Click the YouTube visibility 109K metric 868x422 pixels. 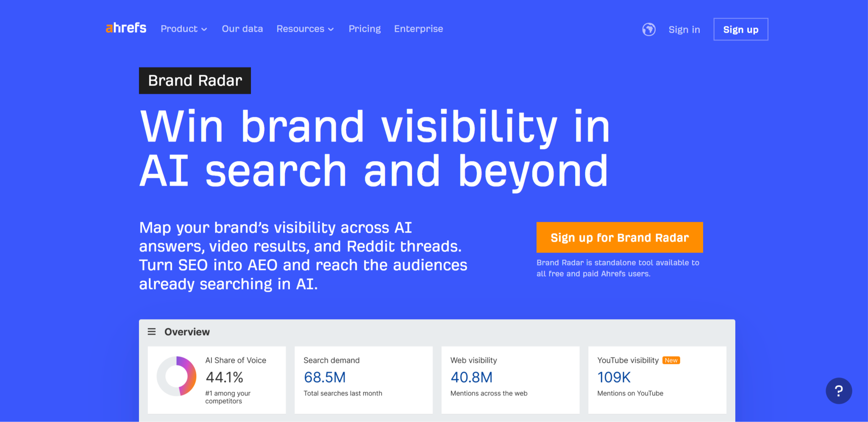click(613, 377)
